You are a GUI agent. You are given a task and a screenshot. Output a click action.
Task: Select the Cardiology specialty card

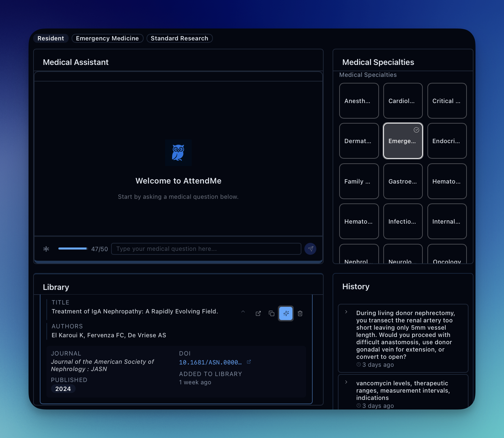pos(403,101)
